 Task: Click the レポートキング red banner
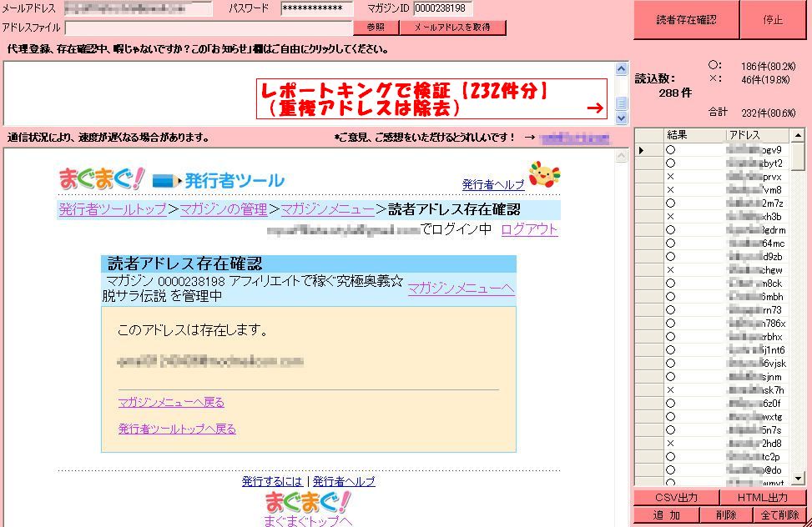coord(431,99)
